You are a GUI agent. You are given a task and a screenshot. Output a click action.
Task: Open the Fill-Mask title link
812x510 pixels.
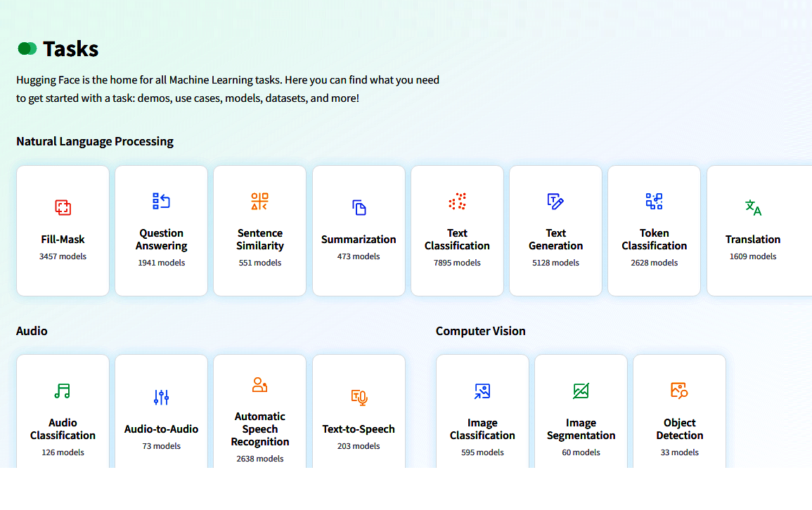coord(63,240)
